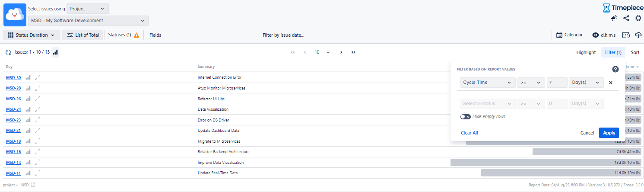
Task: Open the Highlight tab
Action: pos(586,52)
